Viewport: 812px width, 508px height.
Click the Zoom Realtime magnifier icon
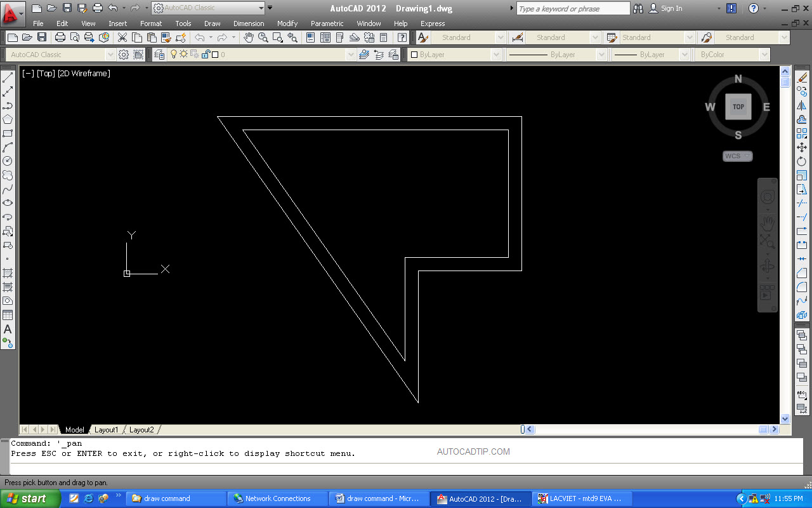point(263,37)
